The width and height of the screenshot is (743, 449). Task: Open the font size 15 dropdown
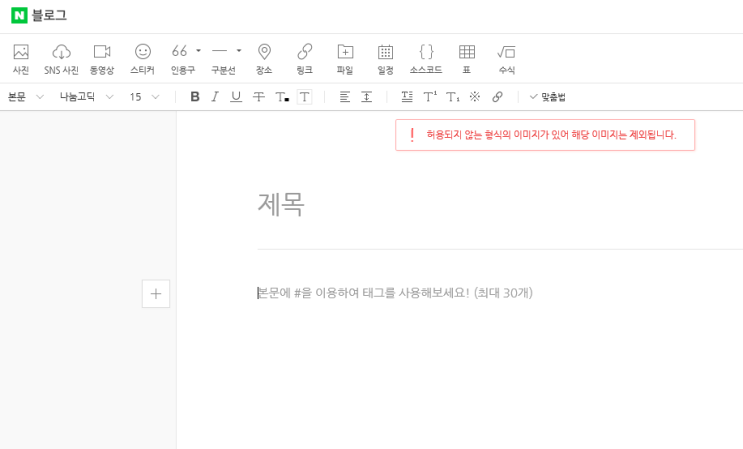144,97
